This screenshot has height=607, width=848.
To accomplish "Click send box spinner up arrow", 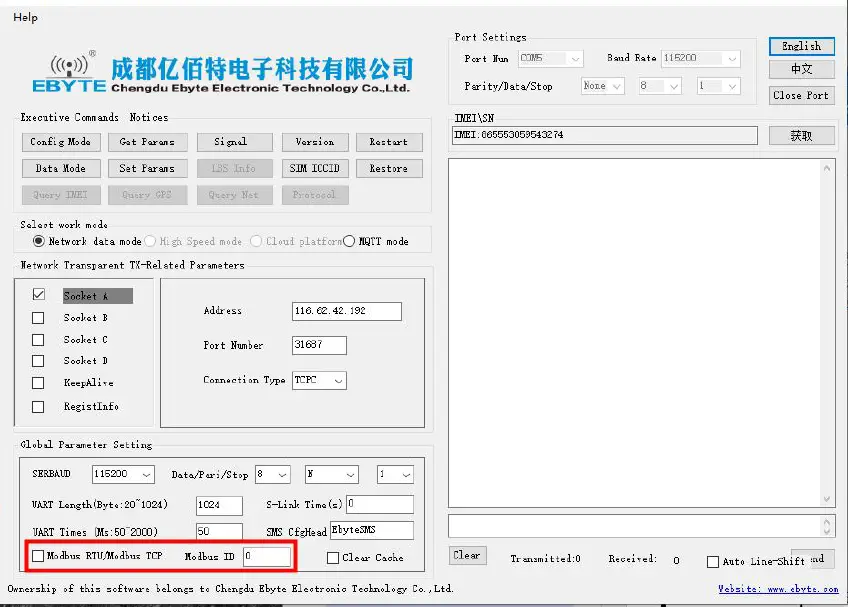I will pos(827,522).
